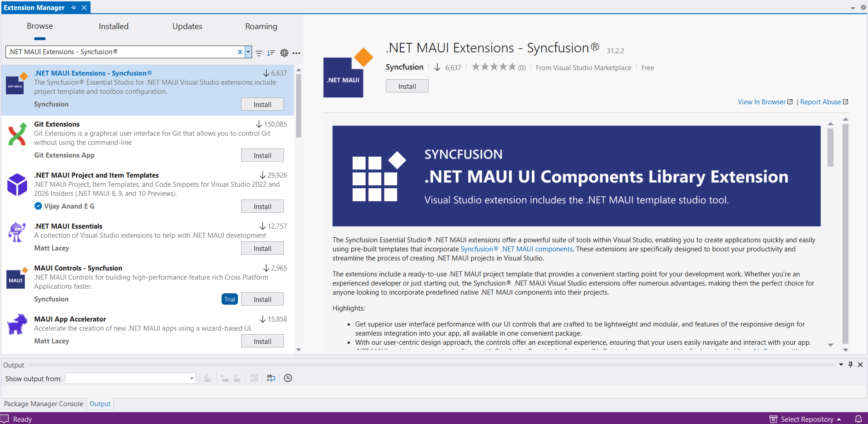Click the Syncfusion banner image

coord(576,176)
